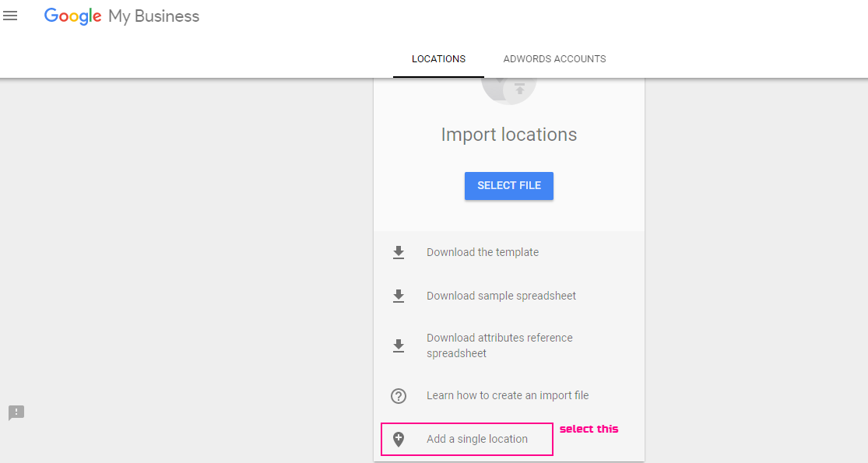Screen dimensions: 868x463
Task: Click the pink 'select this' annotation text
Action: [589, 429]
